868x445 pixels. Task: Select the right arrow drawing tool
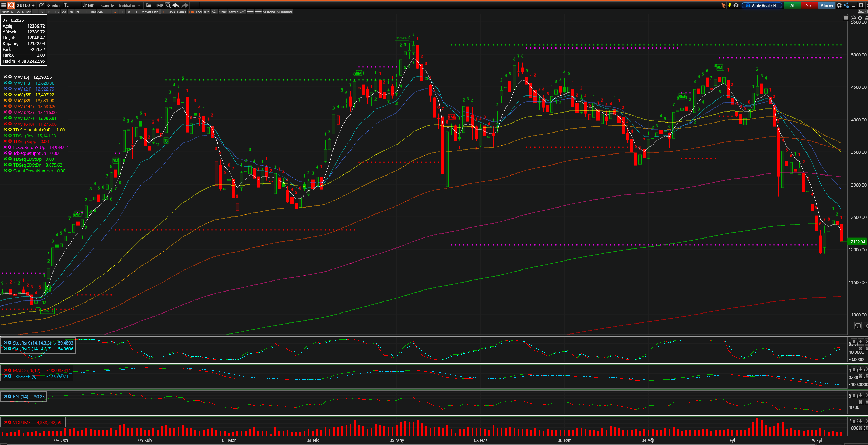pos(251,12)
